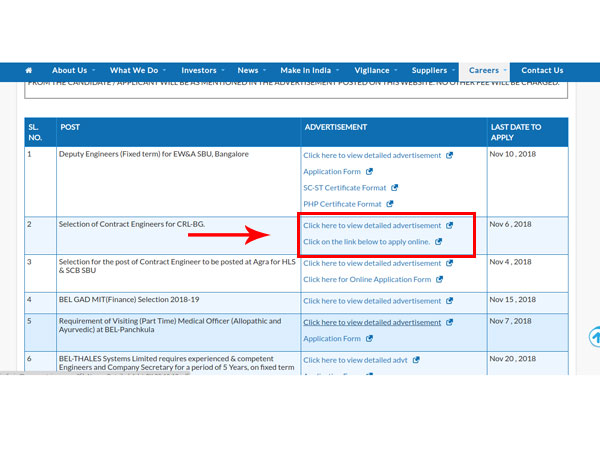The height and width of the screenshot is (450, 600).
Task: Click external icon for Medical Officer advertisement
Action: pos(450,322)
